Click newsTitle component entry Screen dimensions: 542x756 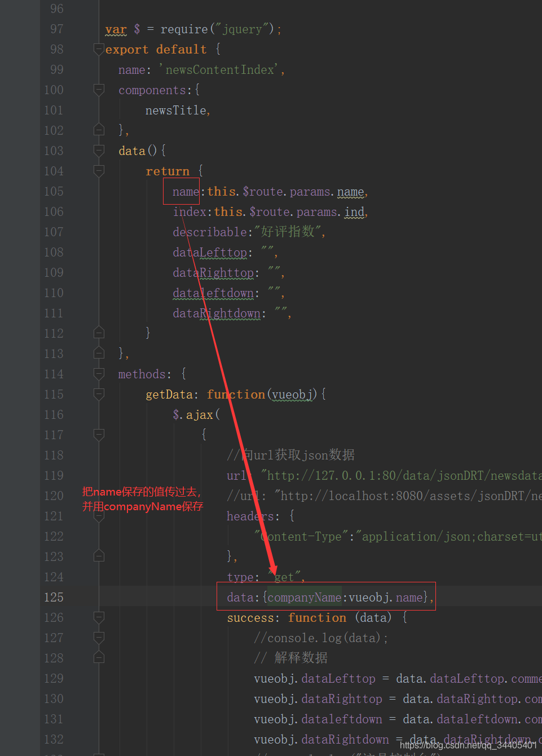(x=176, y=110)
